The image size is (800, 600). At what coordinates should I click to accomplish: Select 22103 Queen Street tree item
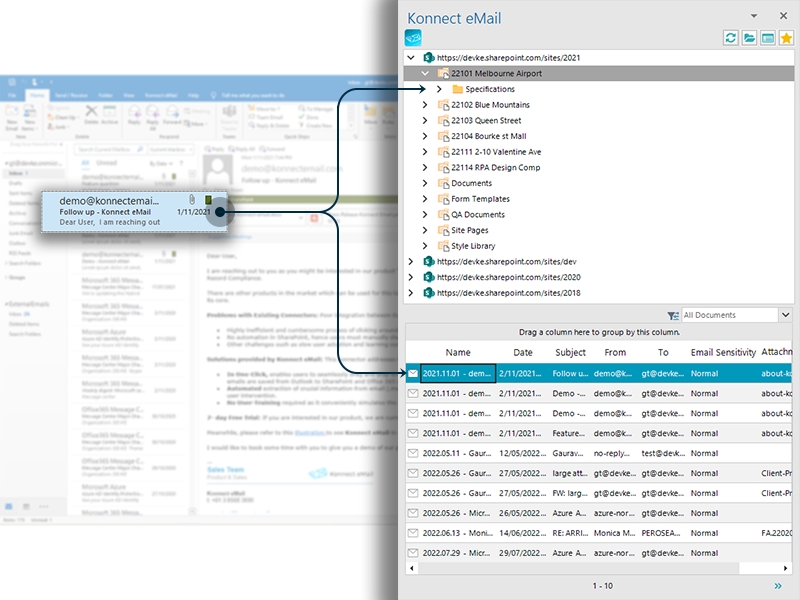[486, 120]
